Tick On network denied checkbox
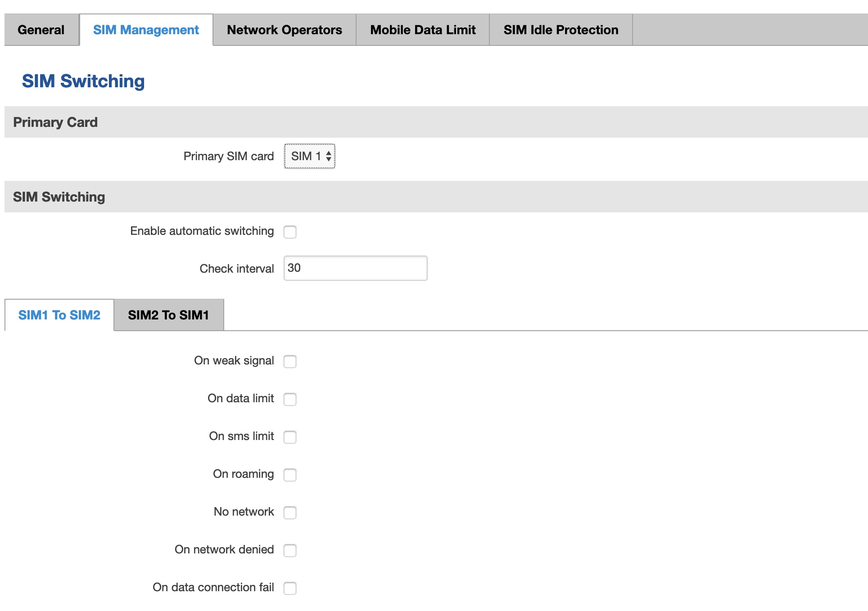Image resolution: width=868 pixels, height=611 pixels. (290, 550)
